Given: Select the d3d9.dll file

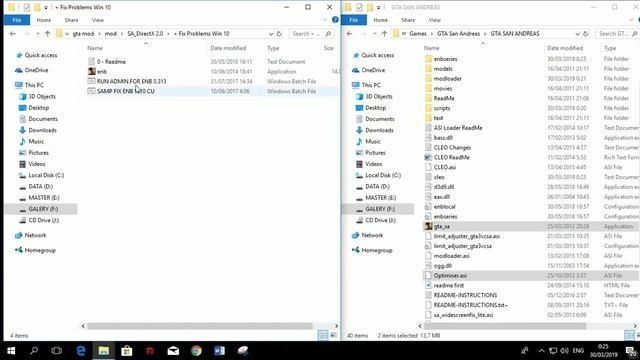Looking at the screenshot, I should click(x=444, y=187).
